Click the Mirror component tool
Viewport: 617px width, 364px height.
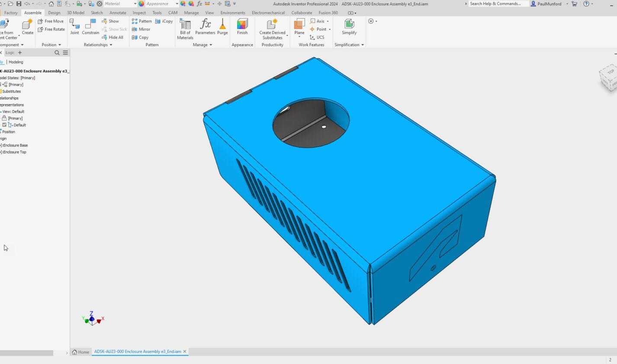click(141, 29)
